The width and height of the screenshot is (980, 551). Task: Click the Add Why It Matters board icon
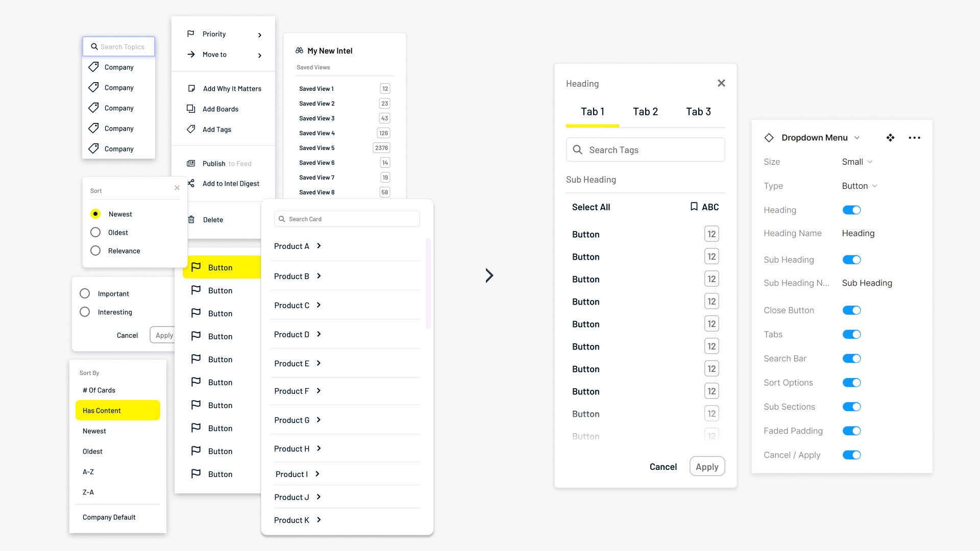[192, 88]
